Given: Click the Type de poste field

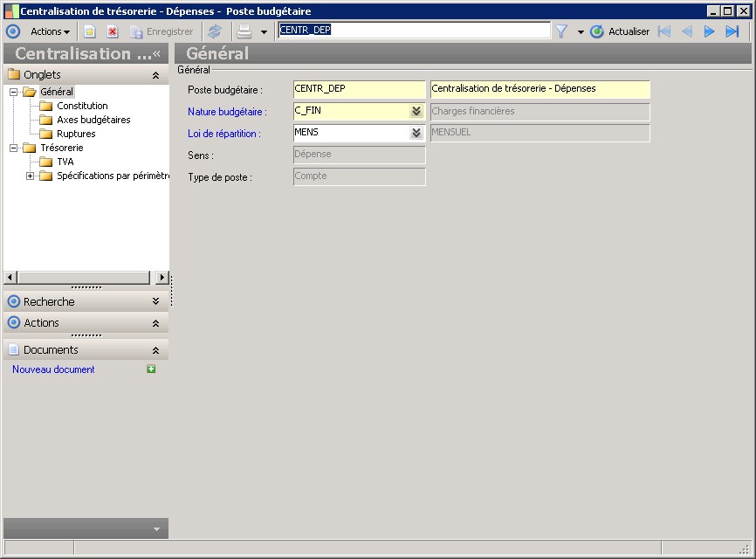Looking at the screenshot, I should point(359,176).
